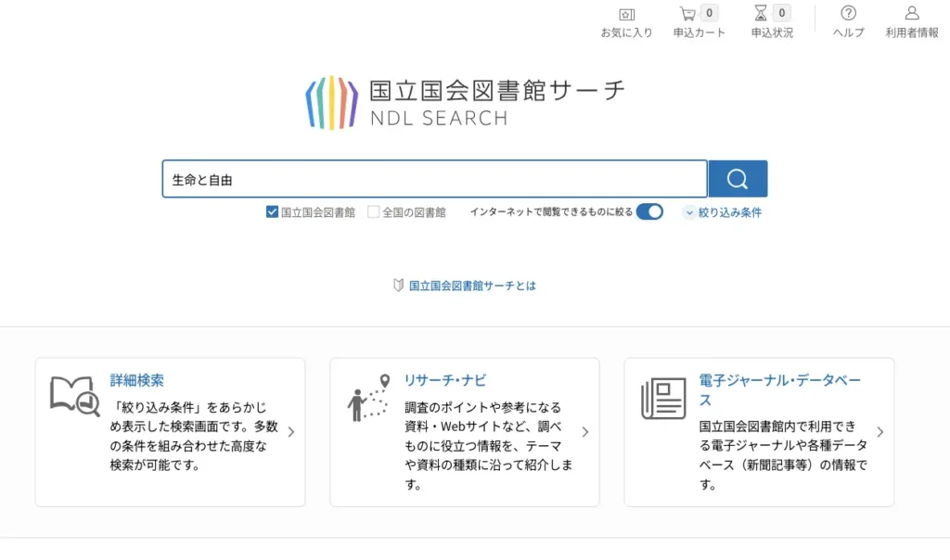
Task: Open the 国立国会図書館サーチとは link
Action: (472, 286)
